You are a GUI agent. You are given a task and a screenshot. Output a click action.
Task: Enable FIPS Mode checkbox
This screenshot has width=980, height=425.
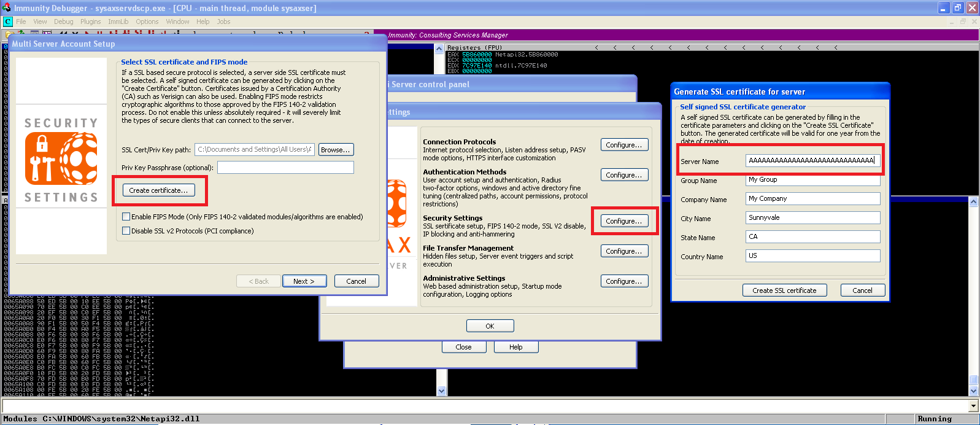[x=126, y=217]
